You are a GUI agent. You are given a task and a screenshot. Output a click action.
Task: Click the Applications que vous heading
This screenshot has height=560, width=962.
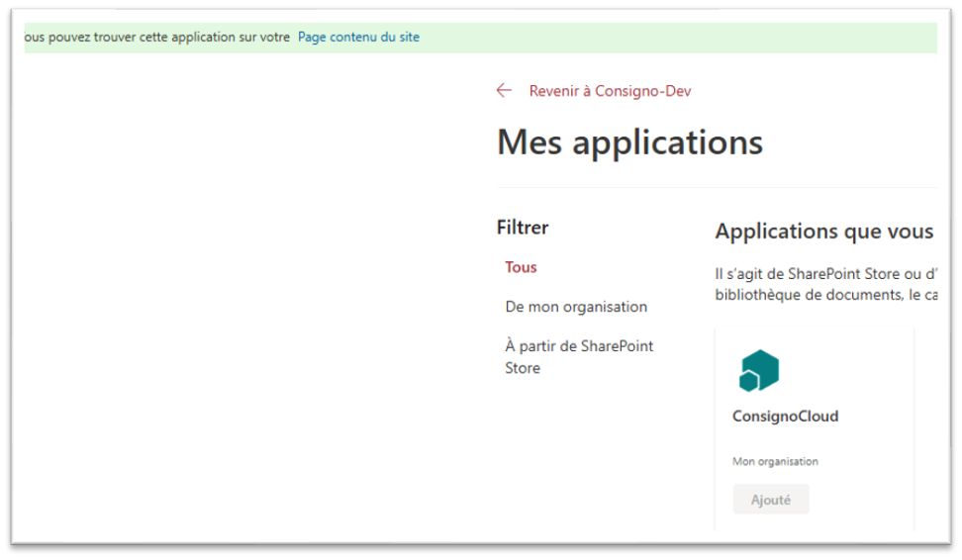[824, 232]
